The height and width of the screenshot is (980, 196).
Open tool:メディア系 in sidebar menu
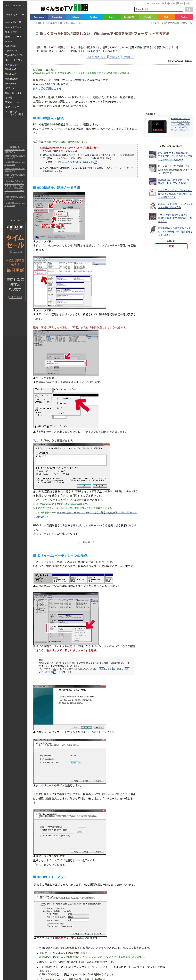click(13, 22)
